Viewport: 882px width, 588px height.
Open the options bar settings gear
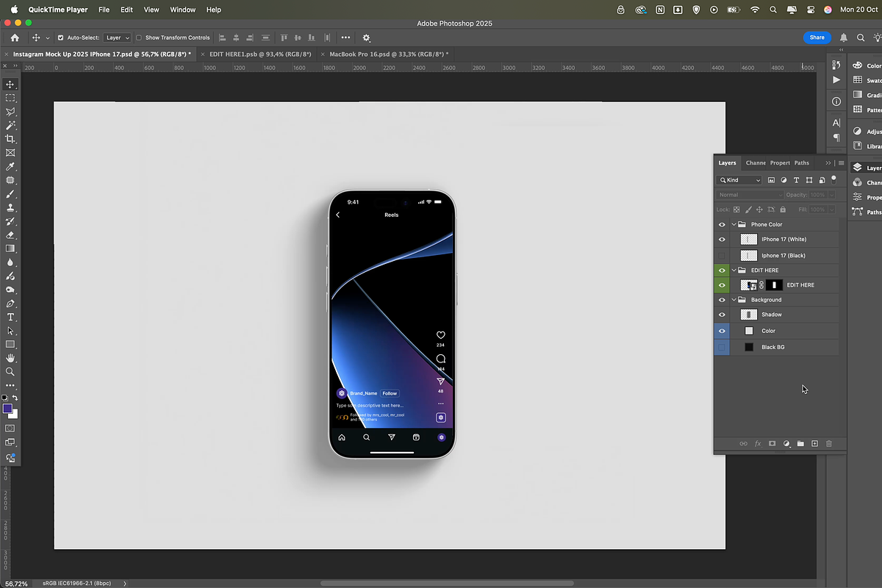(x=366, y=37)
